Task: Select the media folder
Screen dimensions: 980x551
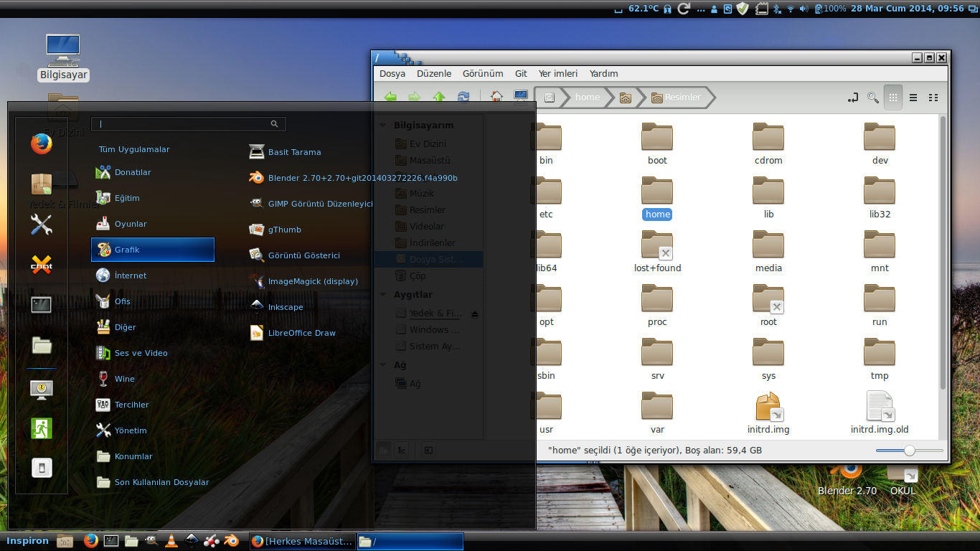Action: pyautogui.click(x=768, y=252)
